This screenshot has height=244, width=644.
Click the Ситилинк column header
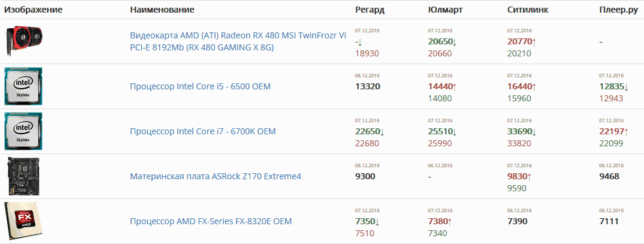pyautogui.click(x=527, y=10)
